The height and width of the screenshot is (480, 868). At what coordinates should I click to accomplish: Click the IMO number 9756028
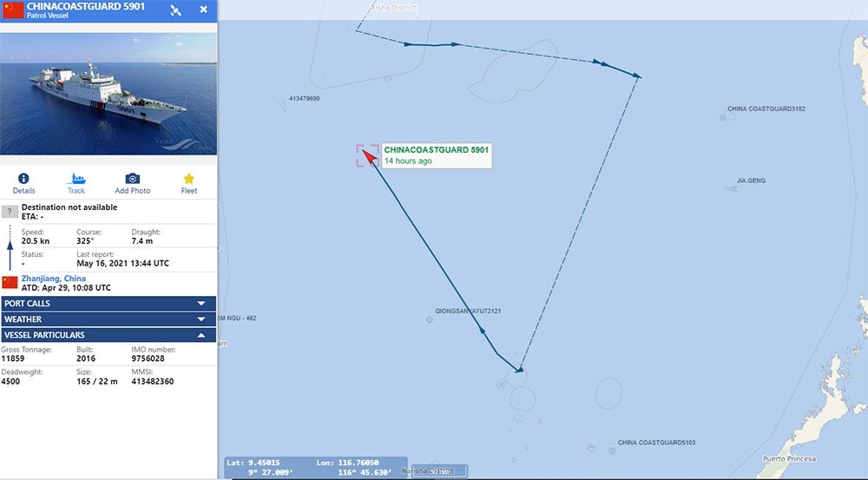(x=148, y=358)
